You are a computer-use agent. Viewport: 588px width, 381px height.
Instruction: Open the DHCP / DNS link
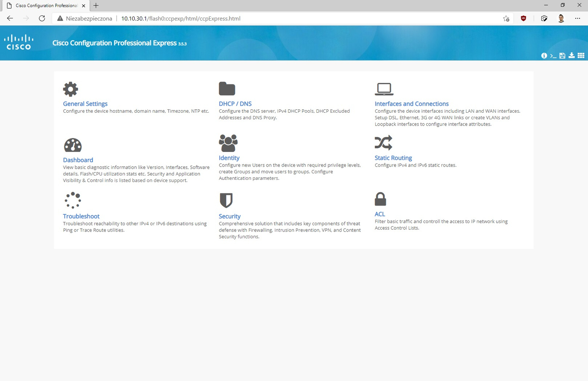point(235,104)
